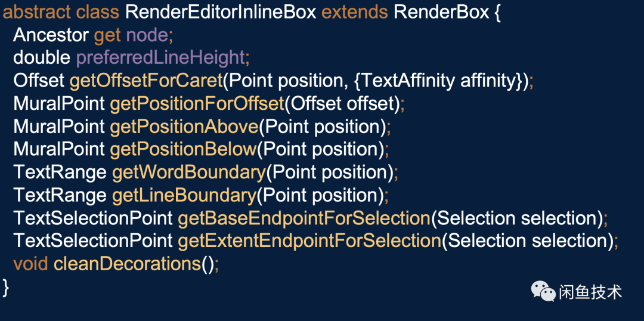Image resolution: width=644 pixels, height=321 pixels.
Task: Click the void return type keyword
Action: [30, 264]
